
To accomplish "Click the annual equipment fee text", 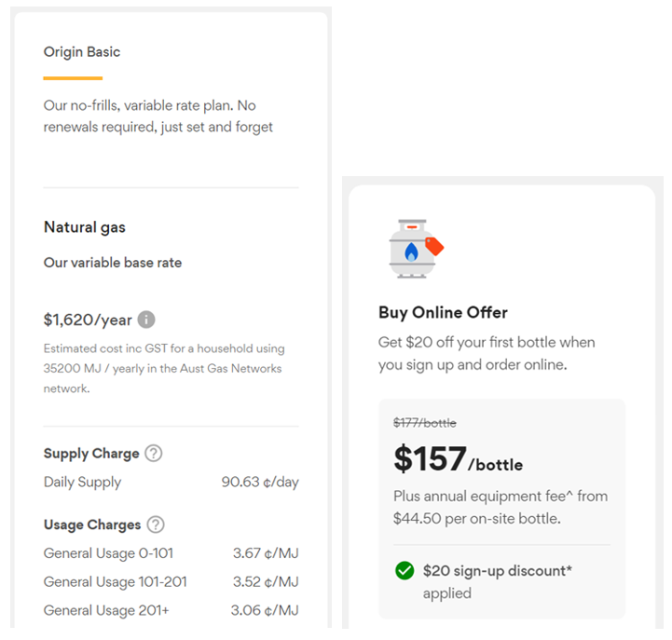I will click(x=501, y=507).
